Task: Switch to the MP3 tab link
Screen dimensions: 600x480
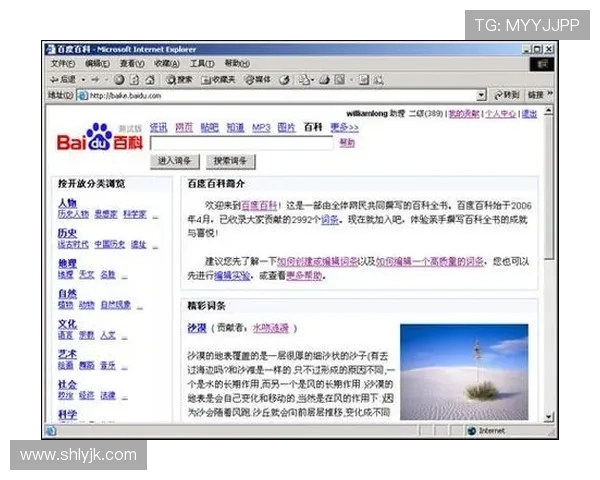Action: click(x=261, y=127)
